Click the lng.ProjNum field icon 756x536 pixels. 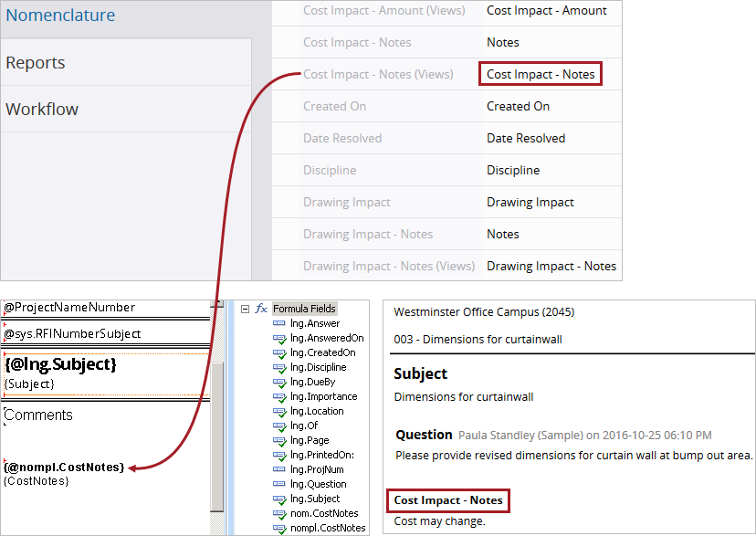(279, 469)
